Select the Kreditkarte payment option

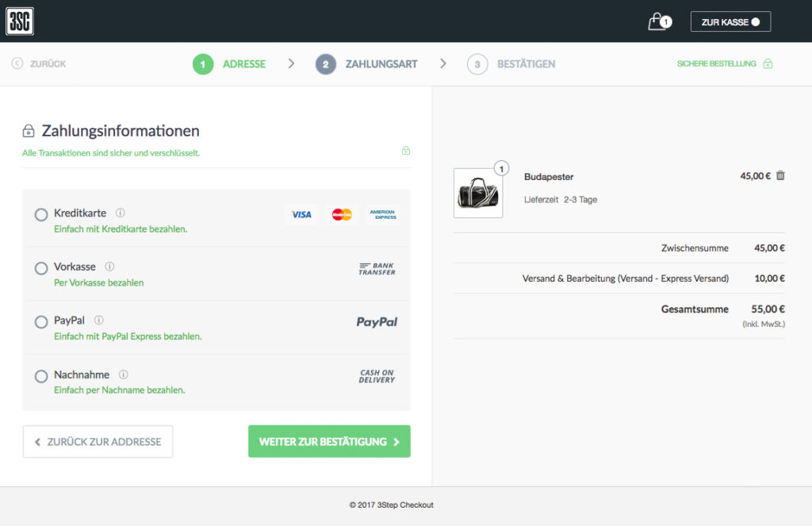[41, 214]
